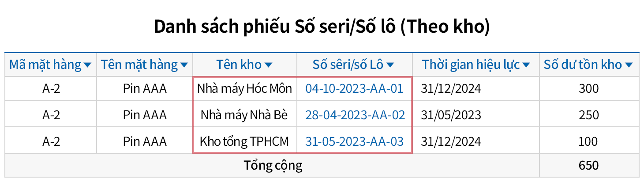This screenshot has height=182, width=644.
Task: Click the Kho tổng TPHCM warehouse cell
Action: point(244,142)
